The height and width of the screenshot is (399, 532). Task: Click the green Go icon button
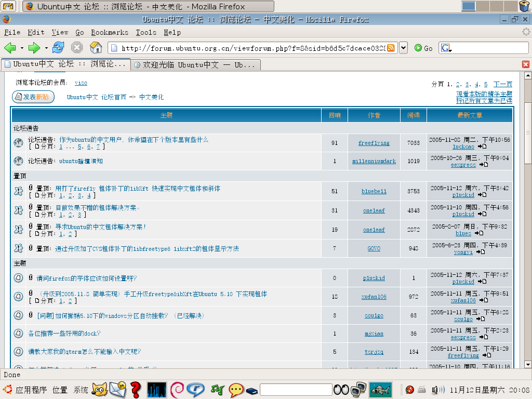tap(418, 48)
